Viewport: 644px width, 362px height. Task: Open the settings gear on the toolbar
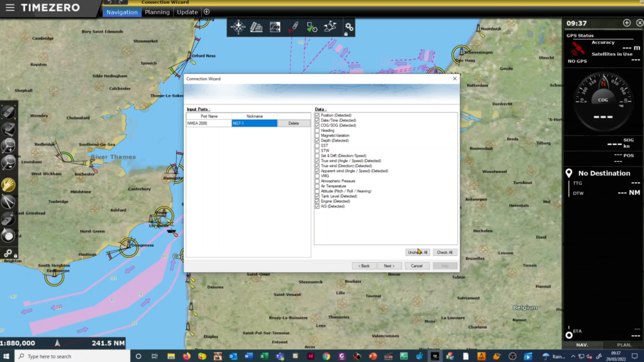point(348,27)
